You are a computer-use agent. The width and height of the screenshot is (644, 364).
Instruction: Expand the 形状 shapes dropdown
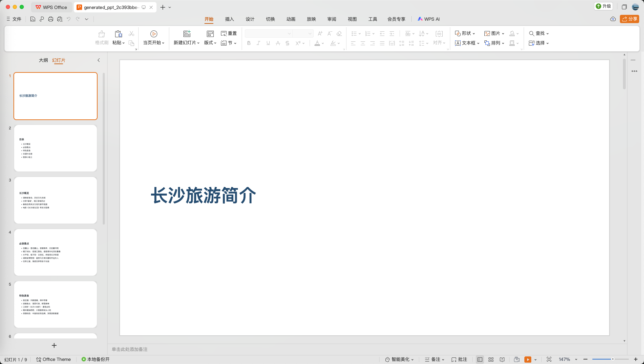click(465, 33)
